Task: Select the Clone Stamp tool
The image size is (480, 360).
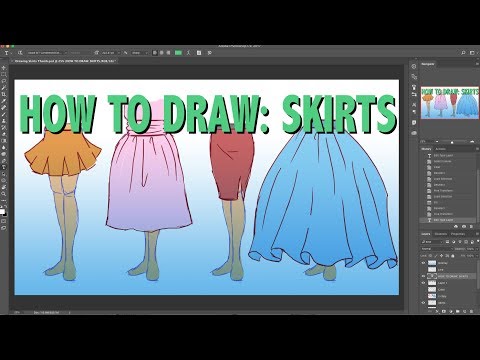Action: point(4,121)
